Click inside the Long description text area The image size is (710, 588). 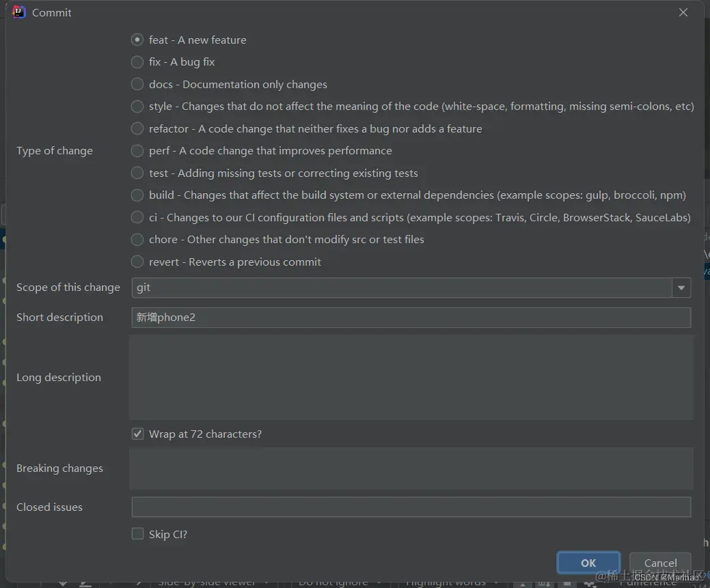411,378
